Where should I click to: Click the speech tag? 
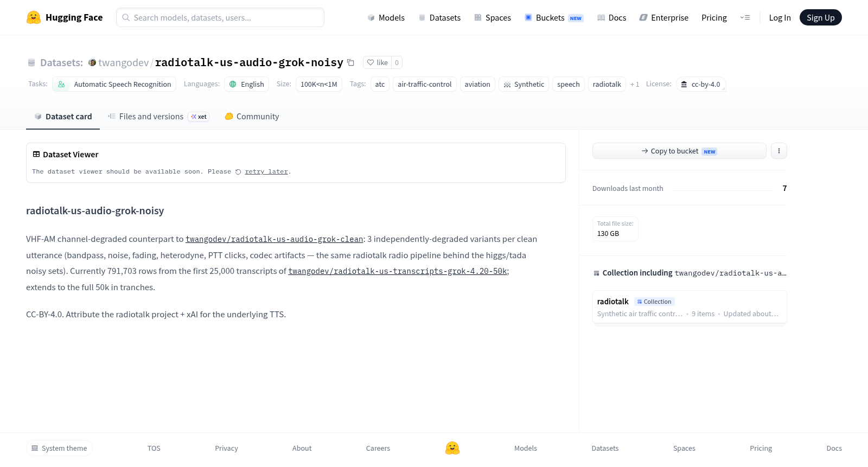click(569, 84)
